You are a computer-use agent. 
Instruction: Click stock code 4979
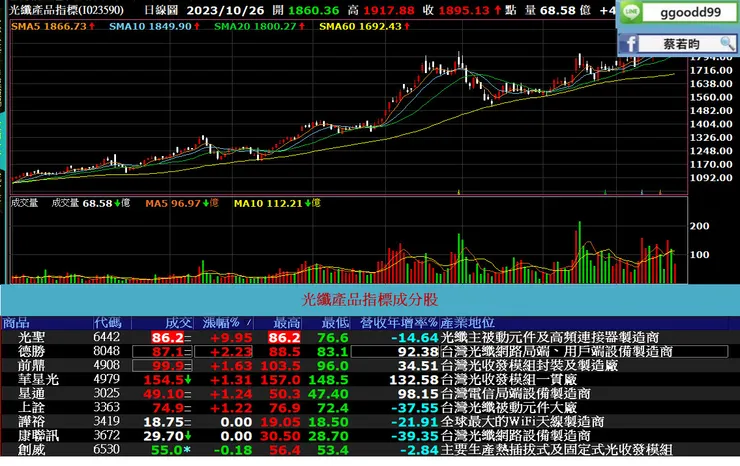point(107,379)
